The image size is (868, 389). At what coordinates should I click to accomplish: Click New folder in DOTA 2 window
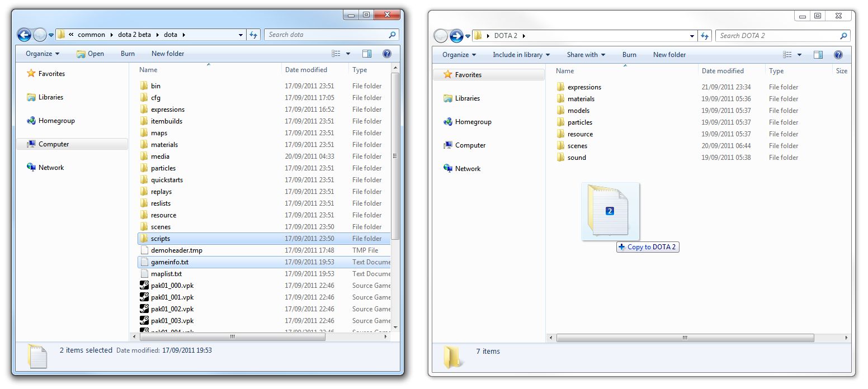[669, 55]
